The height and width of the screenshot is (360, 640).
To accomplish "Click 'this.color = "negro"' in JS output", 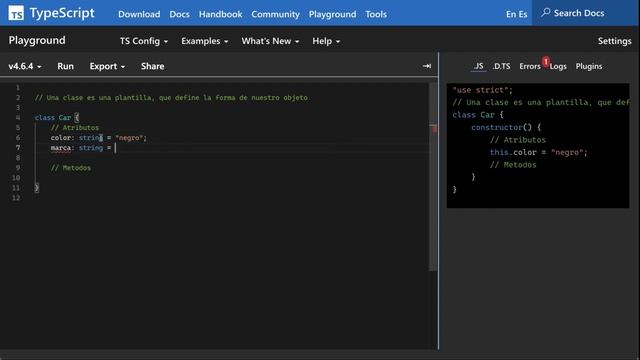I will point(538,152).
